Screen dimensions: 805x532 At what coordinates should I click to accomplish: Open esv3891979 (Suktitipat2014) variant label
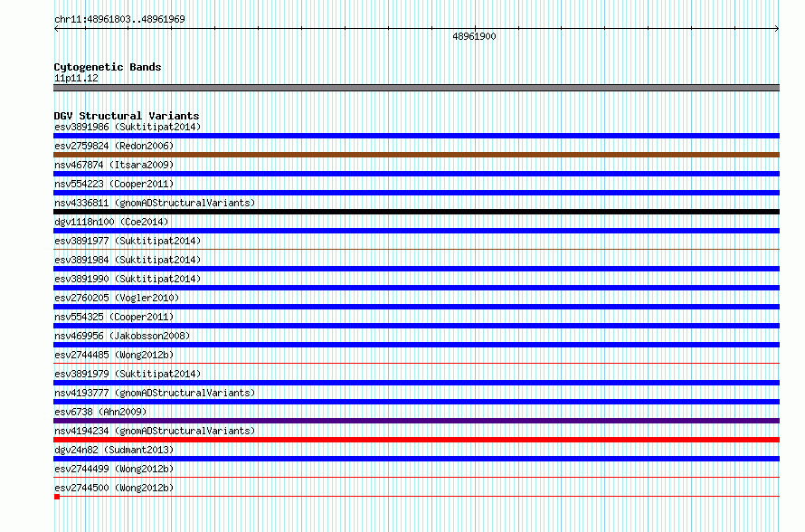[x=128, y=374]
